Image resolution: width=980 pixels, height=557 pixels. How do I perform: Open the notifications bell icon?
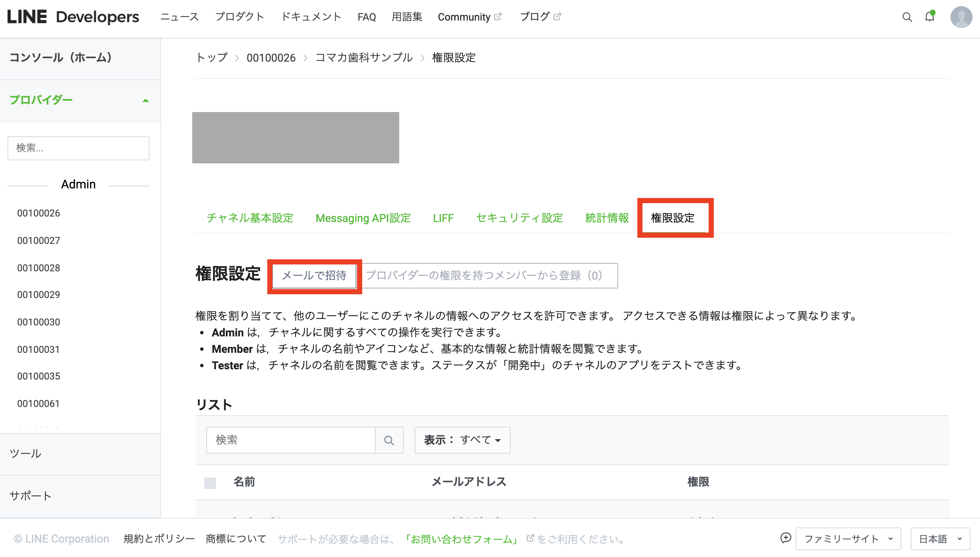tap(930, 17)
